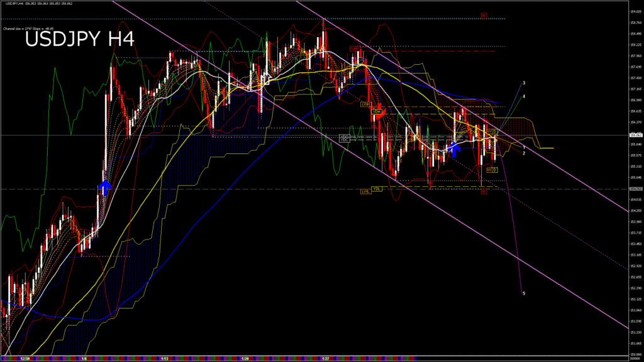This screenshot has width=644, height=362.
Task: Click the 1/13 date on time axis
Action: click(x=165, y=358)
